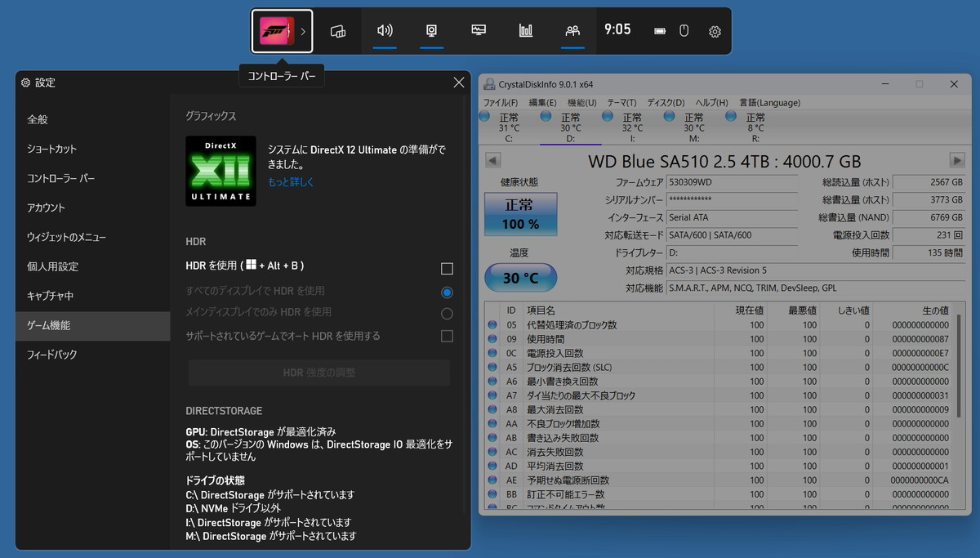Open ウィジェットのメニュー settings section
Viewport: 980px width, 558px height.
tap(92, 237)
